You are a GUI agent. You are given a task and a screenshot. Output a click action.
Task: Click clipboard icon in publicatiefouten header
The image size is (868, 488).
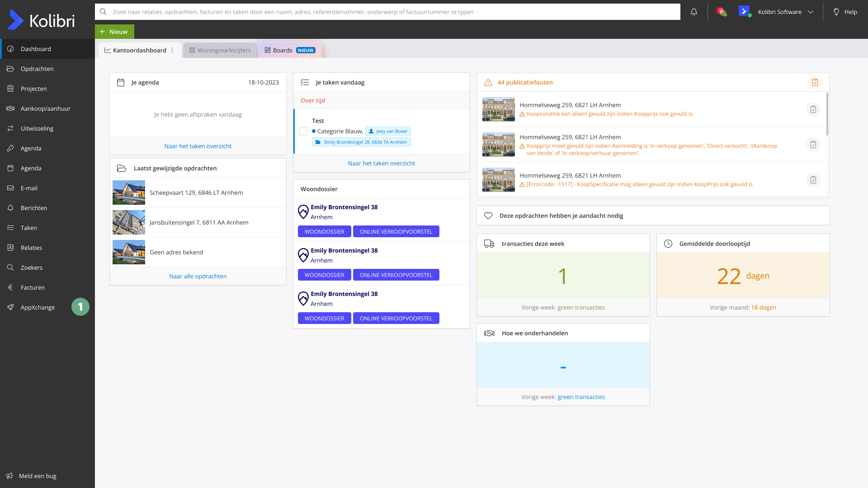tap(815, 82)
